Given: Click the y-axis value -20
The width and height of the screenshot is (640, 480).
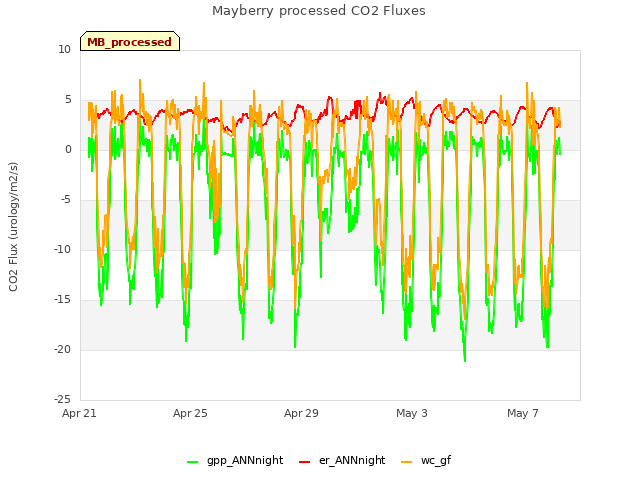Looking at the screenshot, I should point(62,349).
